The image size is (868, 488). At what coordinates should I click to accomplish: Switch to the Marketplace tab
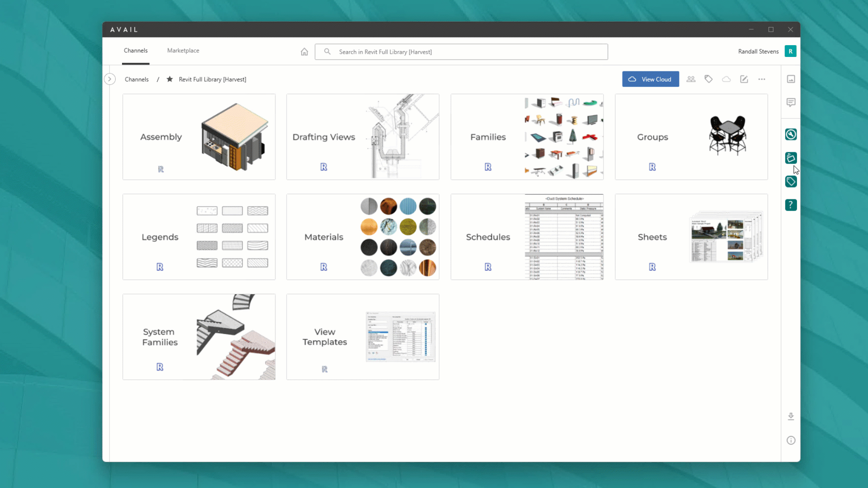coord(183,50)
